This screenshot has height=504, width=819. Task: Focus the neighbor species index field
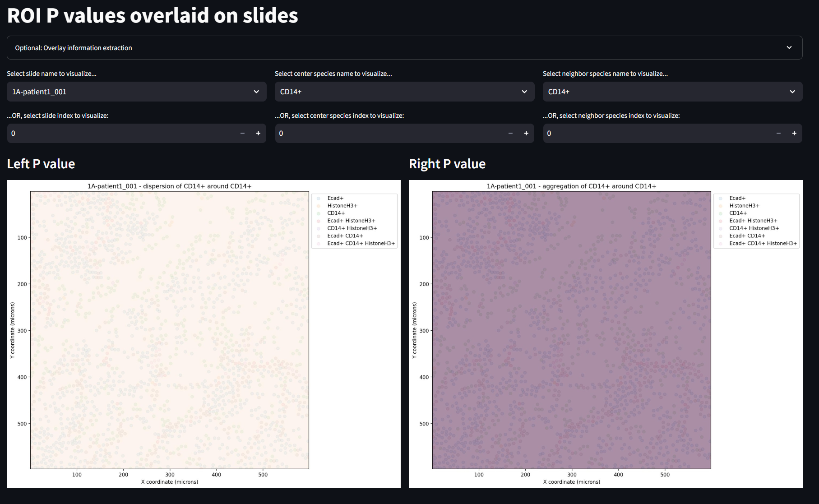point(657,134)
